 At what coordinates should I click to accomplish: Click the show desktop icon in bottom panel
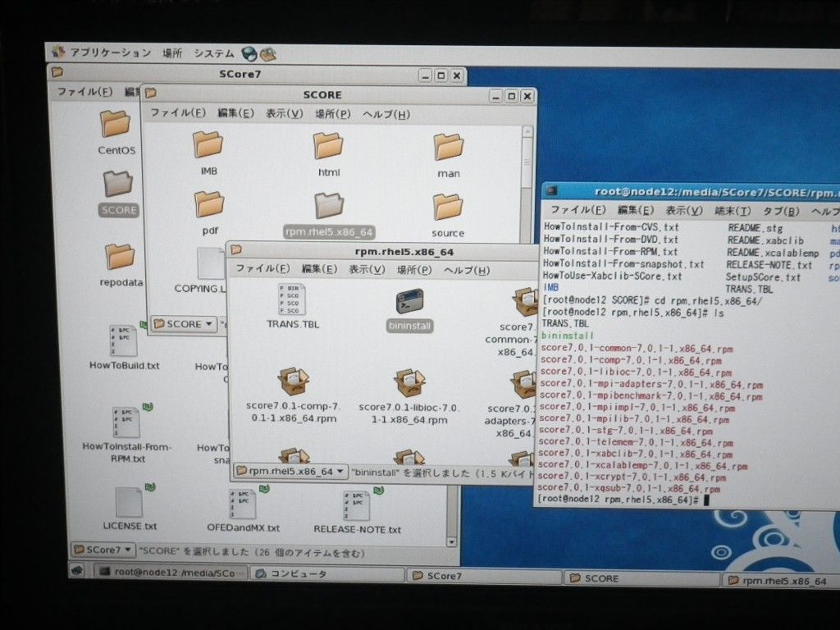[x=78, y=571]
